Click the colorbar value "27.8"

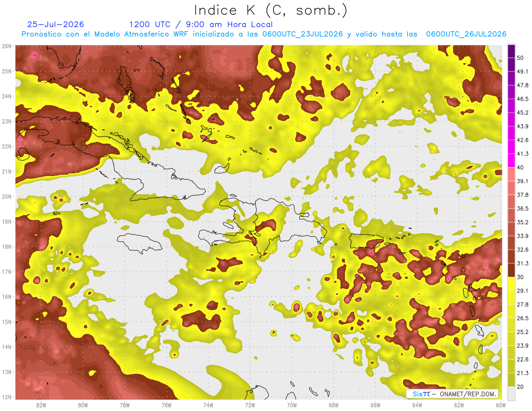[523, 305]
